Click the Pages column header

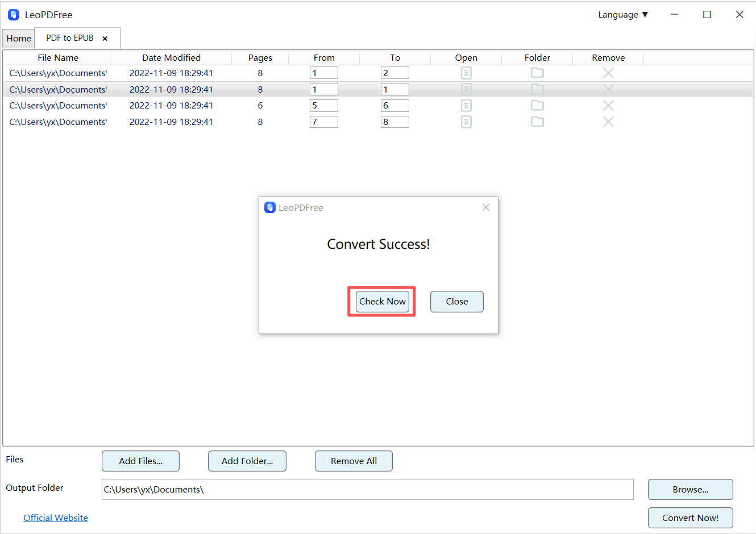(260, 58)
